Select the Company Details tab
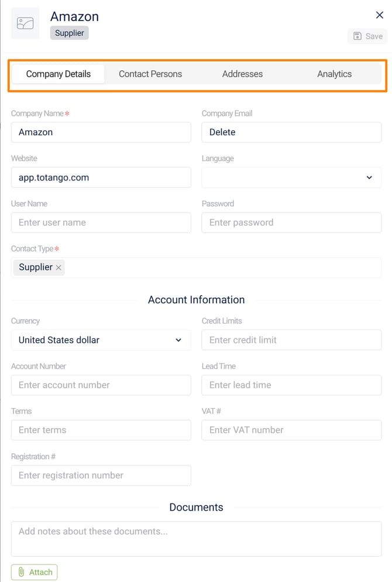This screenshot has width=392, height=582. [x=59, y=74]
